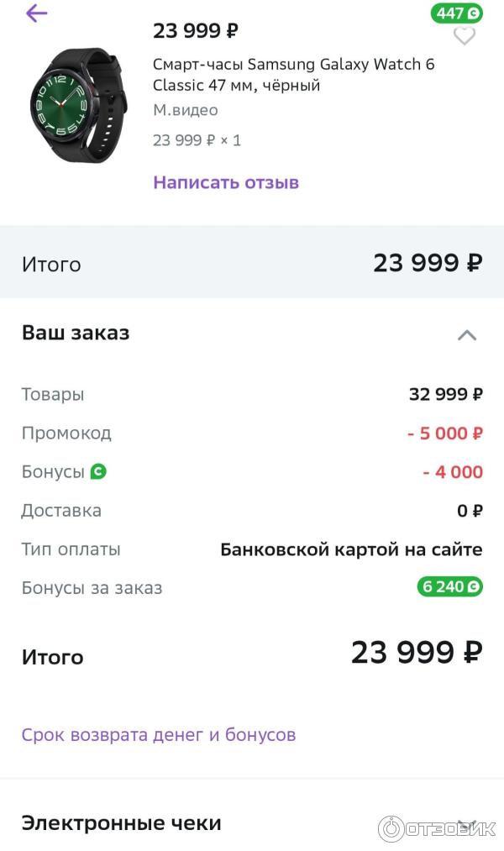Collapse the "Ваш заказ" section chevron

(466, 334)
